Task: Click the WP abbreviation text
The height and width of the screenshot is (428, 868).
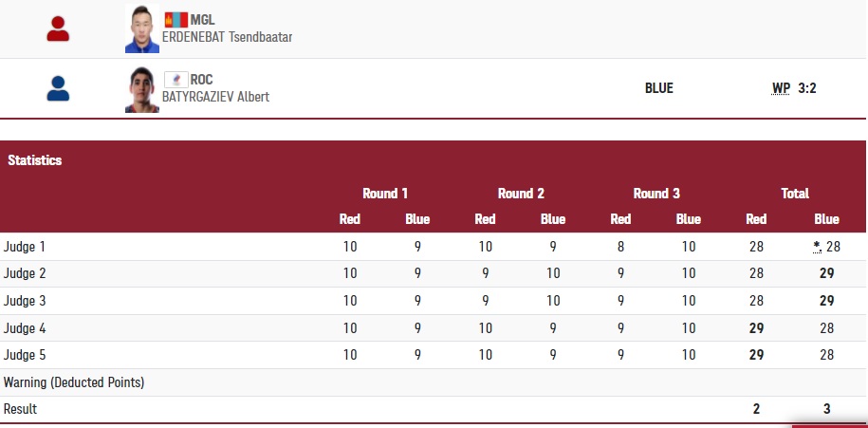Action: pos(781,88)
